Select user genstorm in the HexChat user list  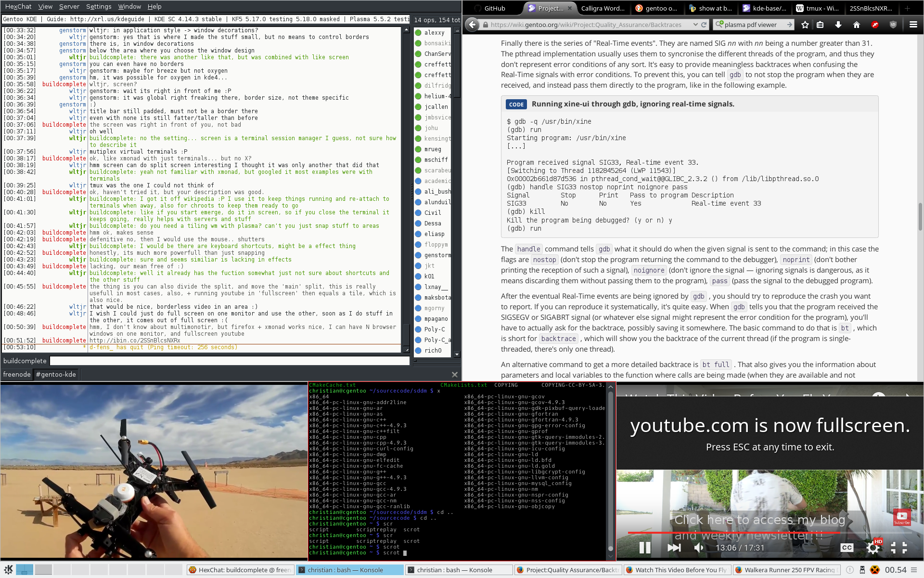[x=437, y=255]
